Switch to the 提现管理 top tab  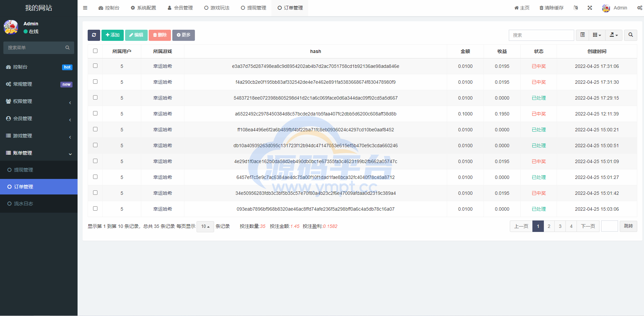(254, 8)
